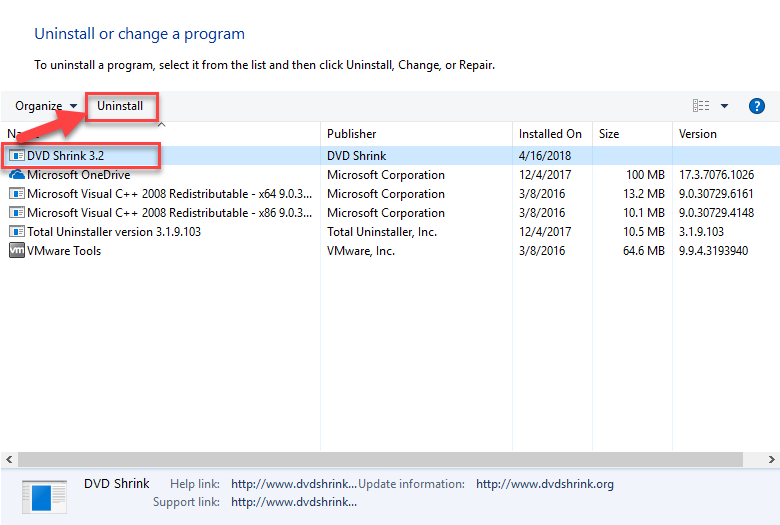Click version 9.0.30729.6161 cell

tap(716, 194)
